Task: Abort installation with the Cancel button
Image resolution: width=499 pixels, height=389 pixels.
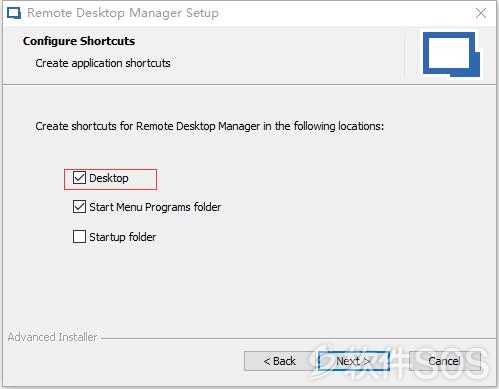Action: coord(444,361)
